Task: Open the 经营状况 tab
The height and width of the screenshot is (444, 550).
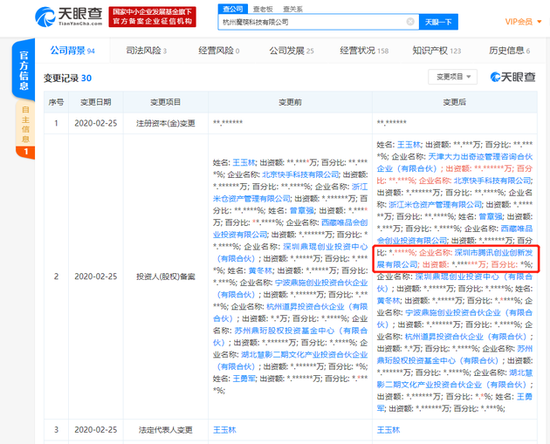Action: pos(364,51)
